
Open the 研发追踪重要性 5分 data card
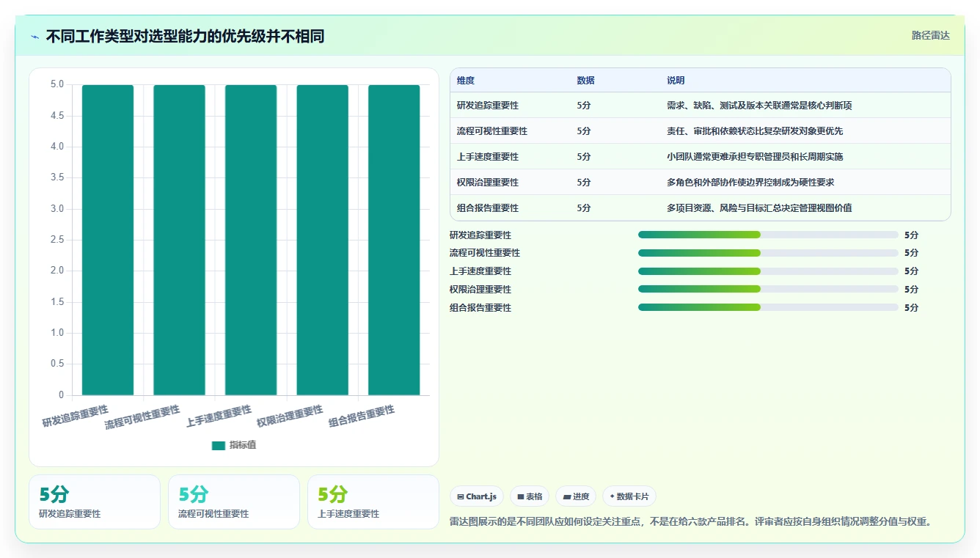point(95,502)
